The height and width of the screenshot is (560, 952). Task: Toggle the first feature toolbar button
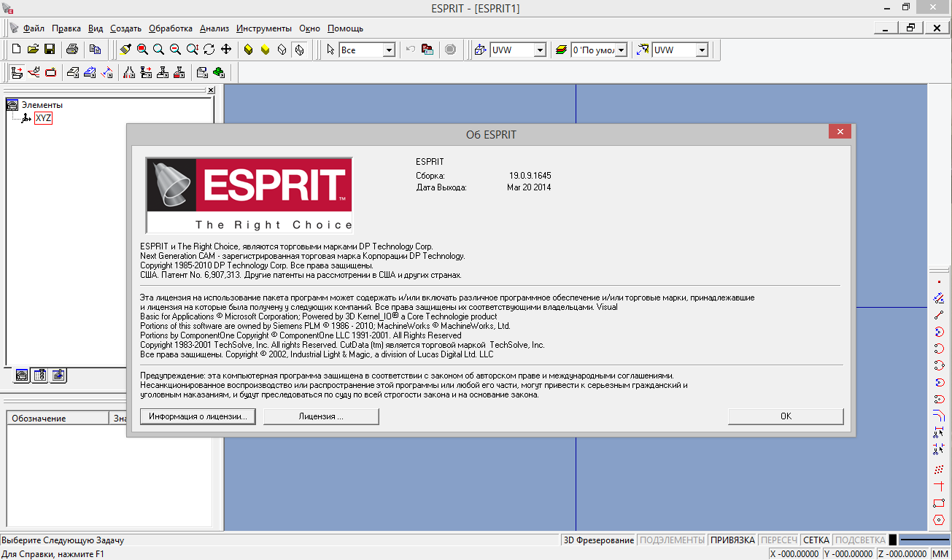tap(17, 72)
